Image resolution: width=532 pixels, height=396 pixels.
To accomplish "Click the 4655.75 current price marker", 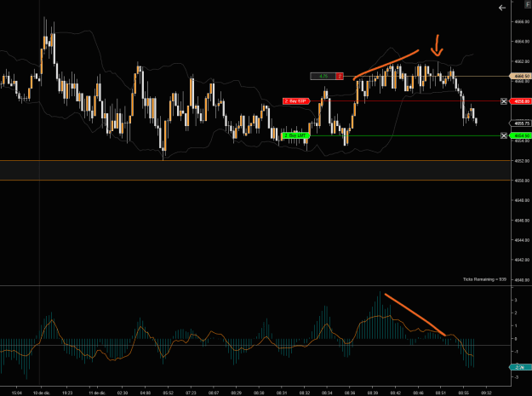I will tap(521, 123).
